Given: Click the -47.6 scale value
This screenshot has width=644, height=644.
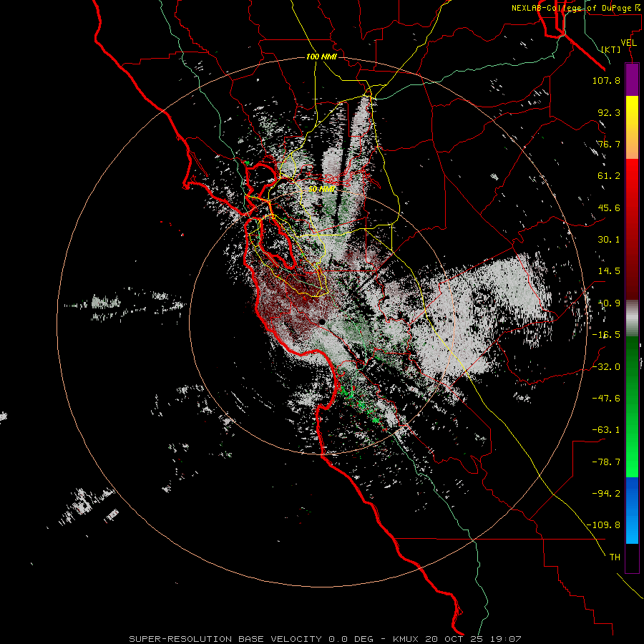Looking at the screenshot, I should (606, 399).
